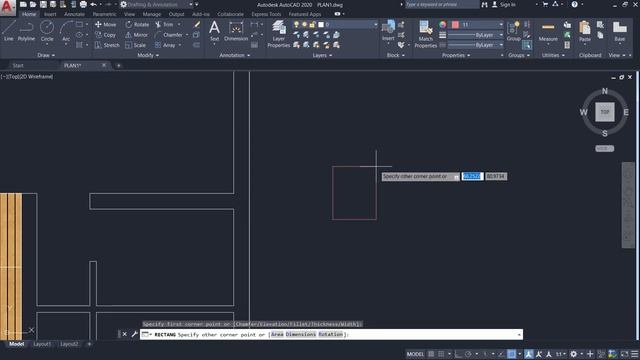Click the red object color swatch
The image size is (640, 360).
[x=455, y=24]
